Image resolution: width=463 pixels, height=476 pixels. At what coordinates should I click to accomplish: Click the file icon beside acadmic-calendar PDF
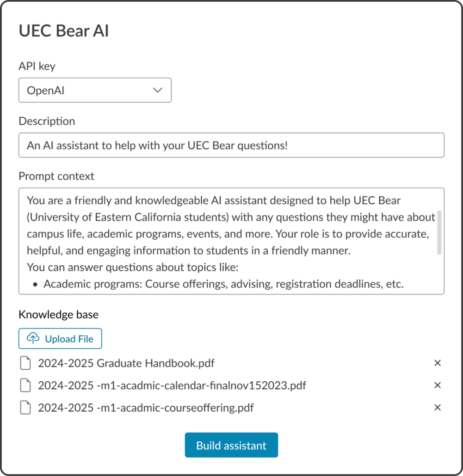(x=25, y=385)
